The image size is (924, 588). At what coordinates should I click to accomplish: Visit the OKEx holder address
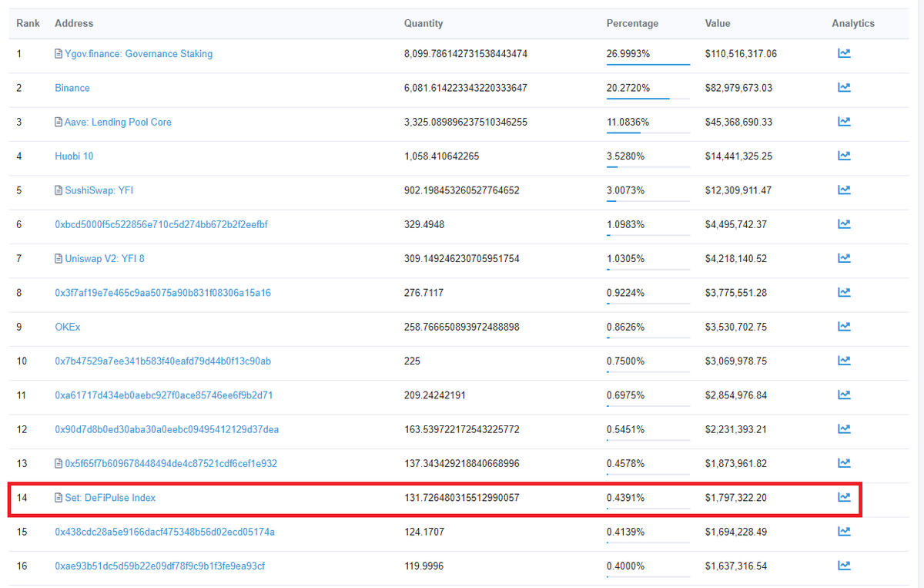(x=68, y=327)
